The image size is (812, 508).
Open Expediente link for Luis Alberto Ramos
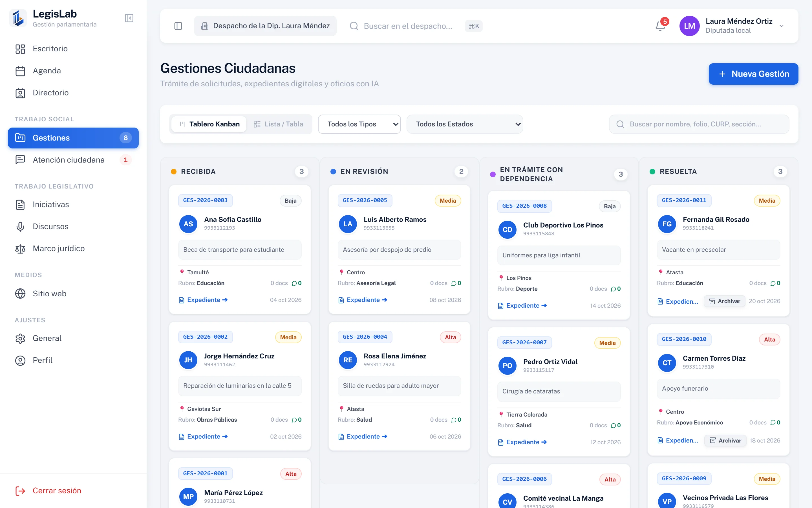(x=363, y=300)
